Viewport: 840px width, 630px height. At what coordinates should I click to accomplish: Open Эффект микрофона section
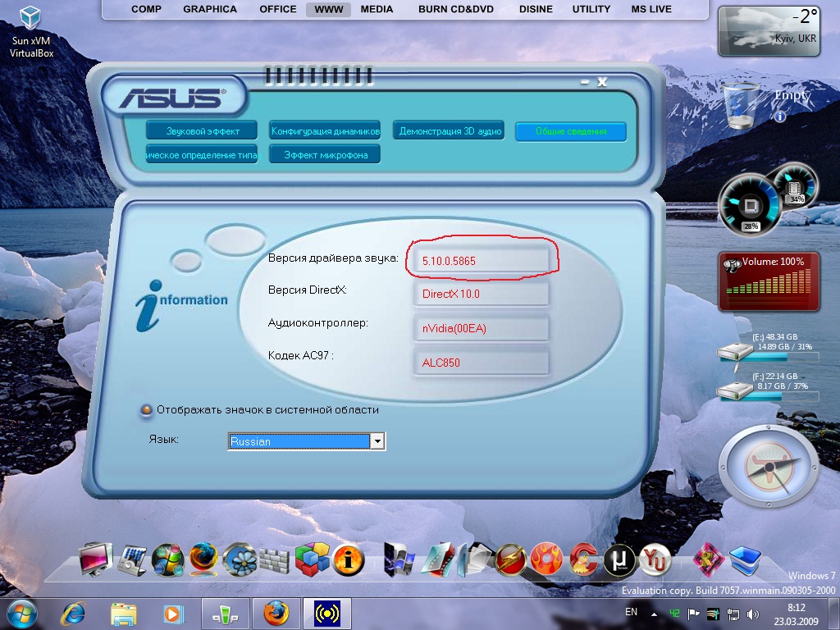[x=325, y=154]
